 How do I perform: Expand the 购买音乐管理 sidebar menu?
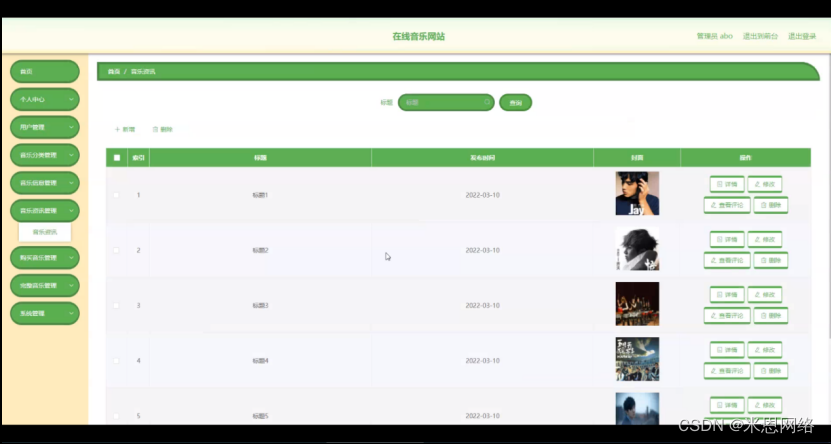(45, 257)
